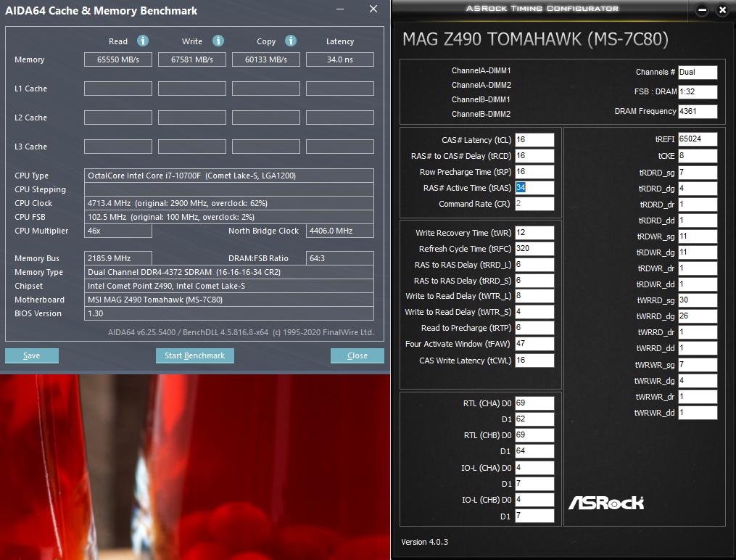Click the tWRRD_dg field showing 26
736x560 pixels.
click(698, 316)
